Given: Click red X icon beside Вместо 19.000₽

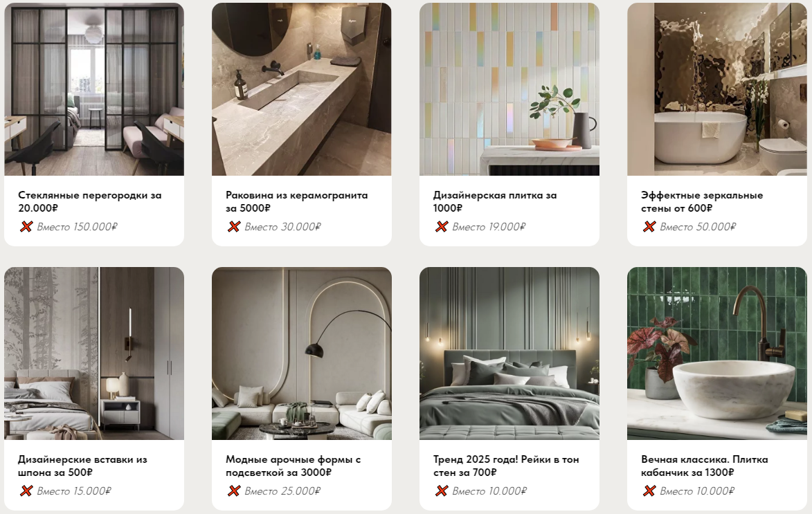Looking at the screenshot, I should [442, 227].
